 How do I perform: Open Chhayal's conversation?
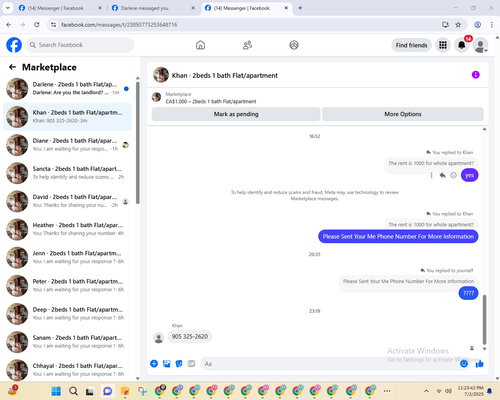[x=67, y=369]
